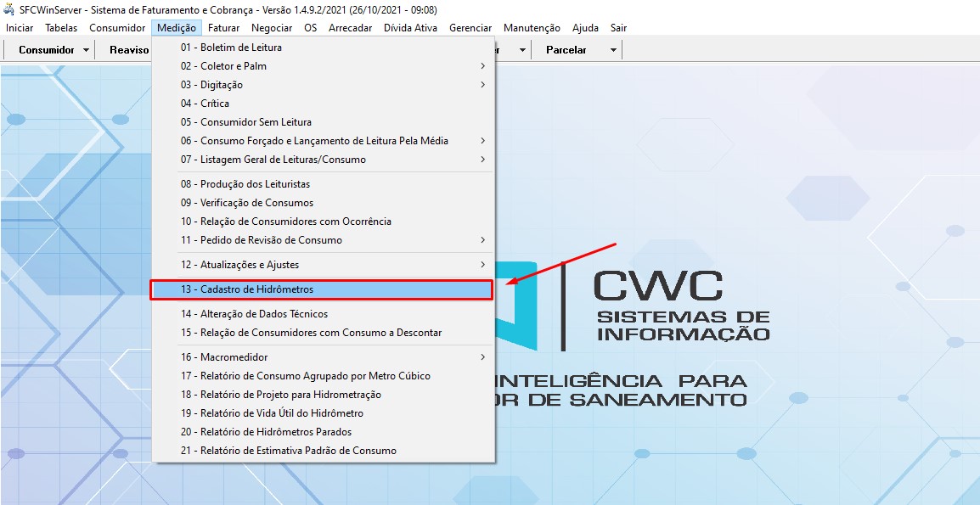
Task: Select 01 - Boletim de Leitura
Action: point(231,48)
